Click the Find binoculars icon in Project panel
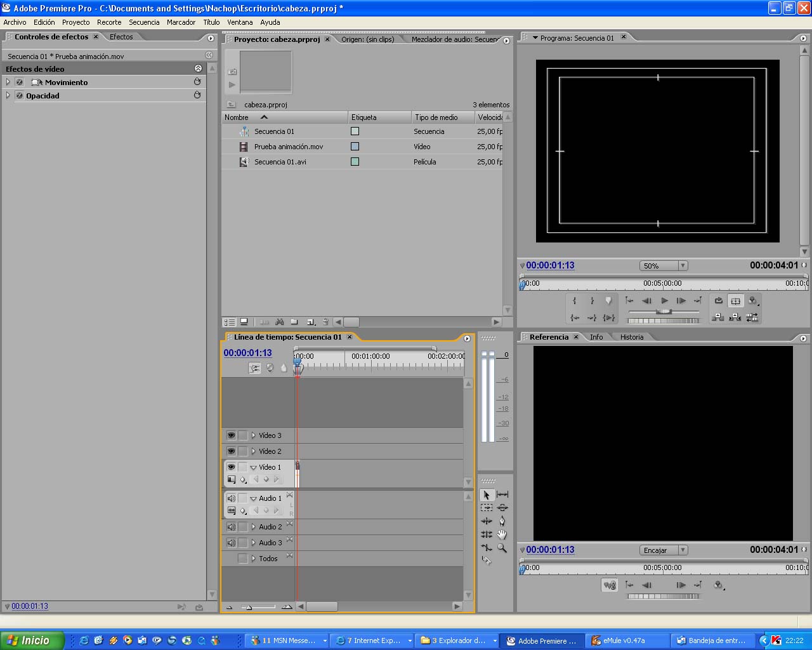Image resolution: width=812 pixels, height=650 pixels. point(279,322)
